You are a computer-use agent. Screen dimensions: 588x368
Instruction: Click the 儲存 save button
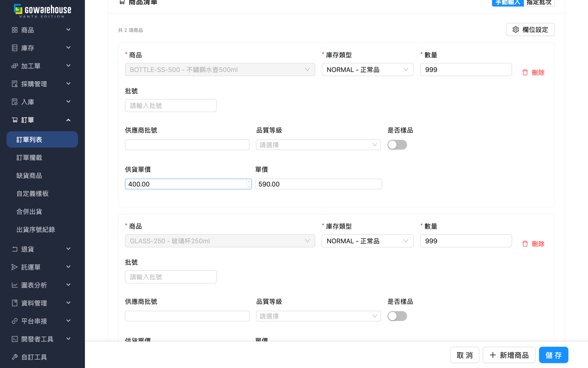tap(553, 355)
